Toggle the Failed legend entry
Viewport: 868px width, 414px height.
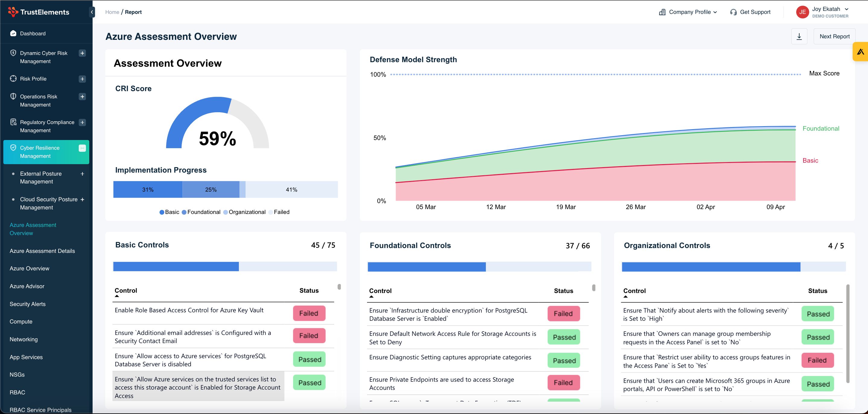[x=279, y=212]
